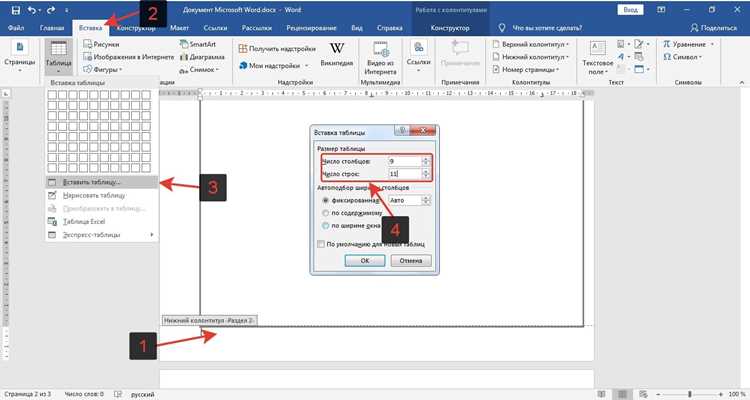The width and height of the screenshot is (750, 400).
Task: Open the Файл (File) tab
Action: 16,28
